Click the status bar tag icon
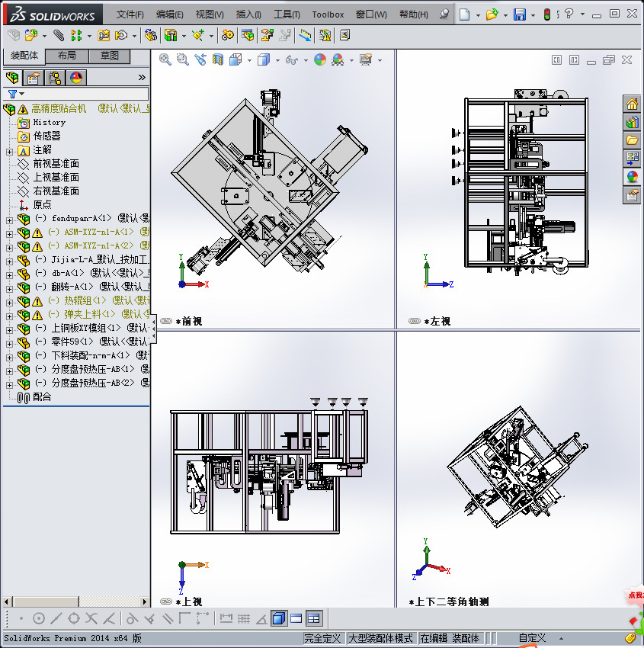The width and height of the screenshot is (644, 648). point(630,638)
